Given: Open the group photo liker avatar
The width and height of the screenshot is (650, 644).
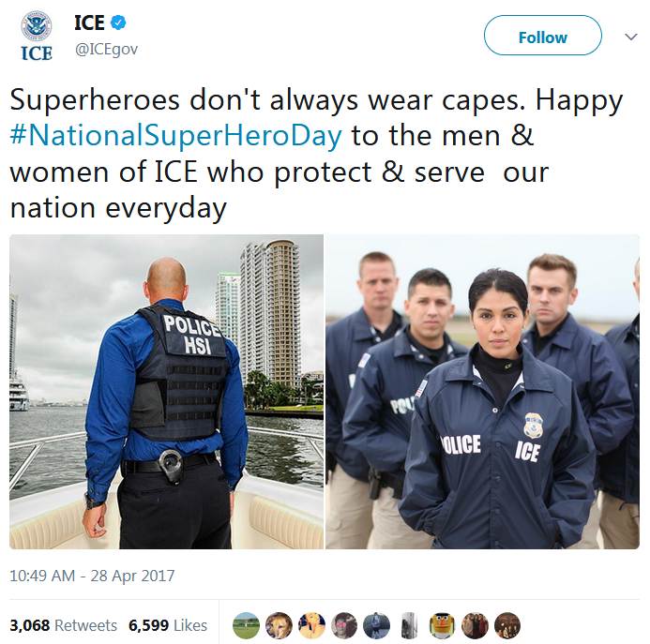Looking at the screenshot, I should (475, 625).
